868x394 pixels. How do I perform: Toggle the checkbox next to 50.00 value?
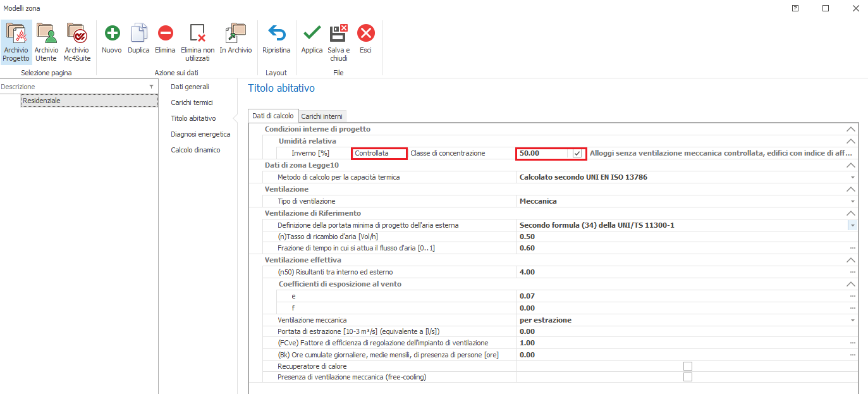(577, 153)
